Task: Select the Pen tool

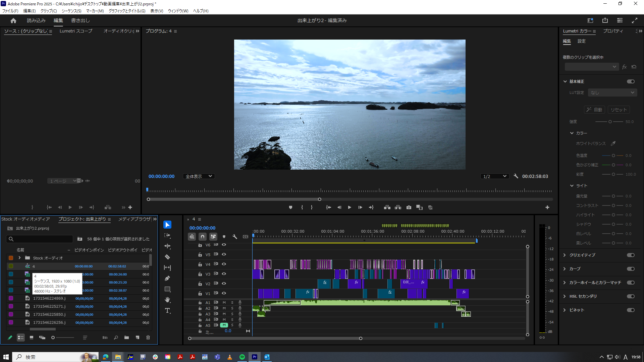Action: point(167,278)
